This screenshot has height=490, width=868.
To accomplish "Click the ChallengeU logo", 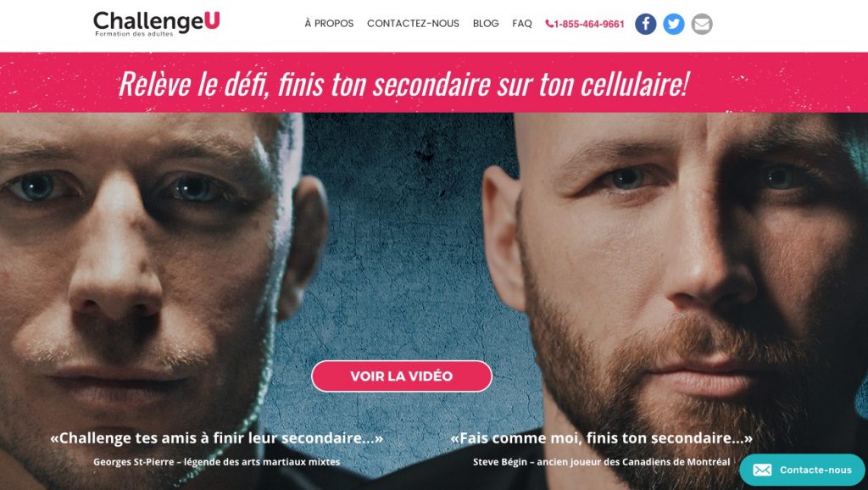I will click(x=157, y=24).
